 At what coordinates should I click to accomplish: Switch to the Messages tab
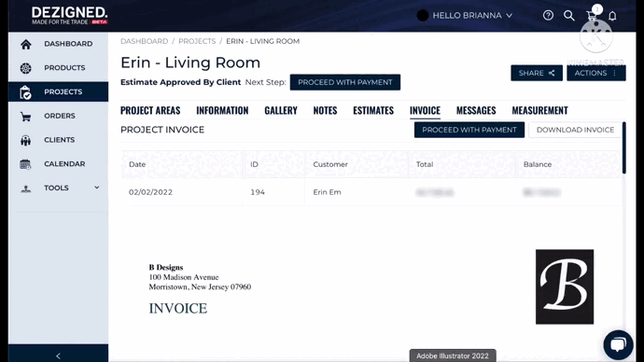click(x=476, y=110)
